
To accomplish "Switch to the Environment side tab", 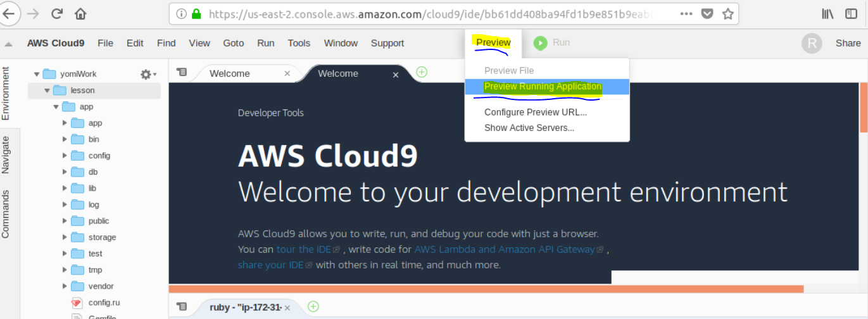I will click(6, 92).
